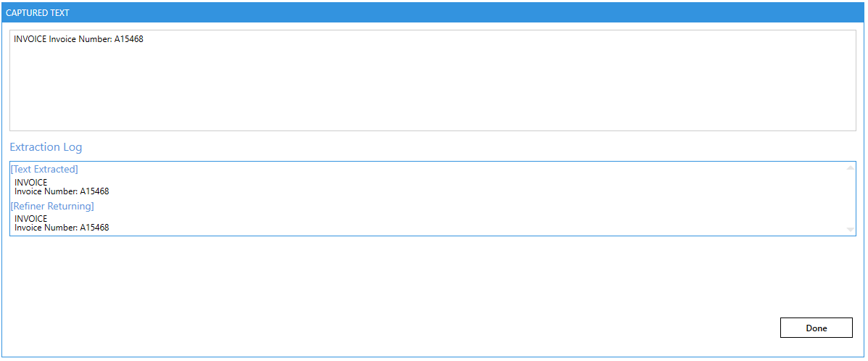
Task: Click the CAPTURED TEXT title bar label
Action: coord(38,13)
